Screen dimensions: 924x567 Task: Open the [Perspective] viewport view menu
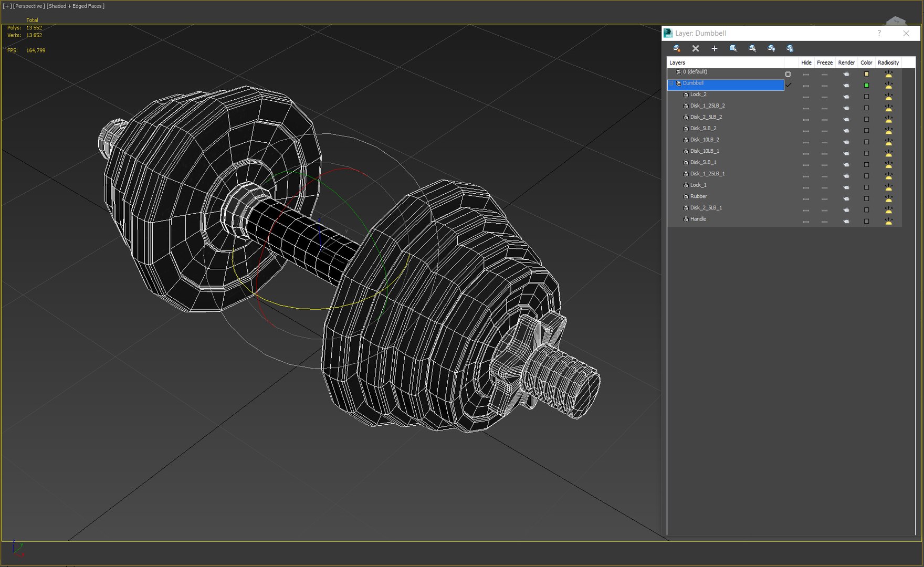coord(29,6)
